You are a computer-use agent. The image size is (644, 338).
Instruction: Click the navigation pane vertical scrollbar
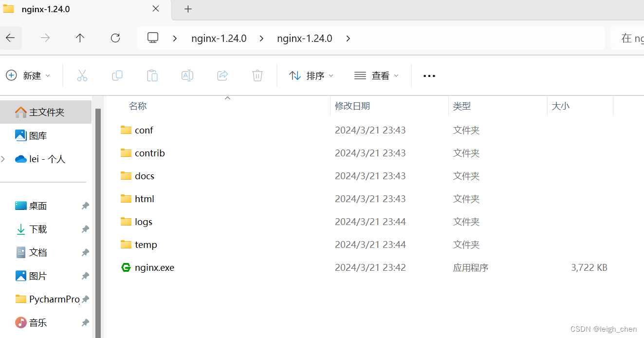(98, 223)
